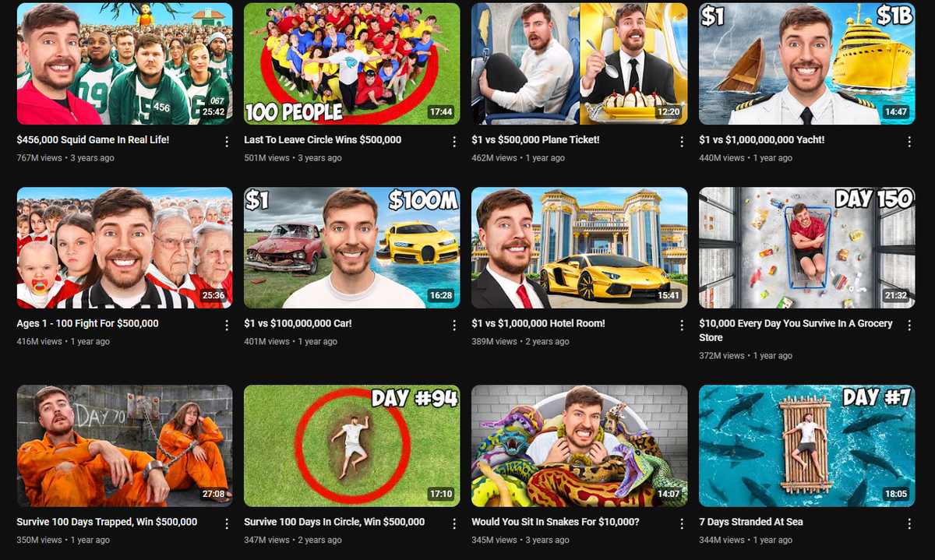
Task: Open the DAY #7 raft with sharks thumbnail
Action: [806, 446]
